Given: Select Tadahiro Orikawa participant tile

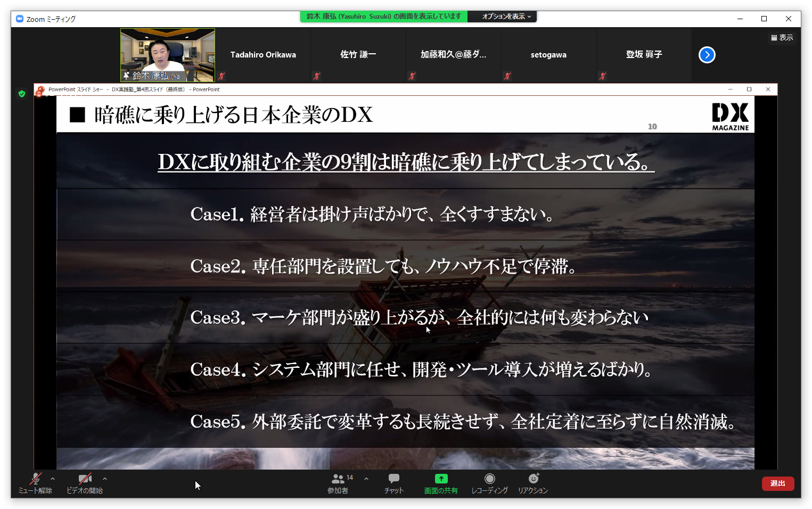Looking at the screenshot, I should pyautogui.click(x=263, y=55).
